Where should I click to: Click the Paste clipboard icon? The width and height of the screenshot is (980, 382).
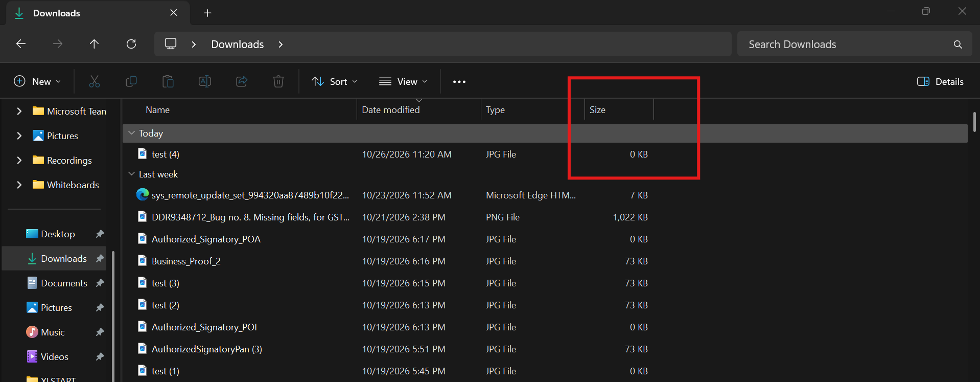pyautogui.click(x=168, y=81)
